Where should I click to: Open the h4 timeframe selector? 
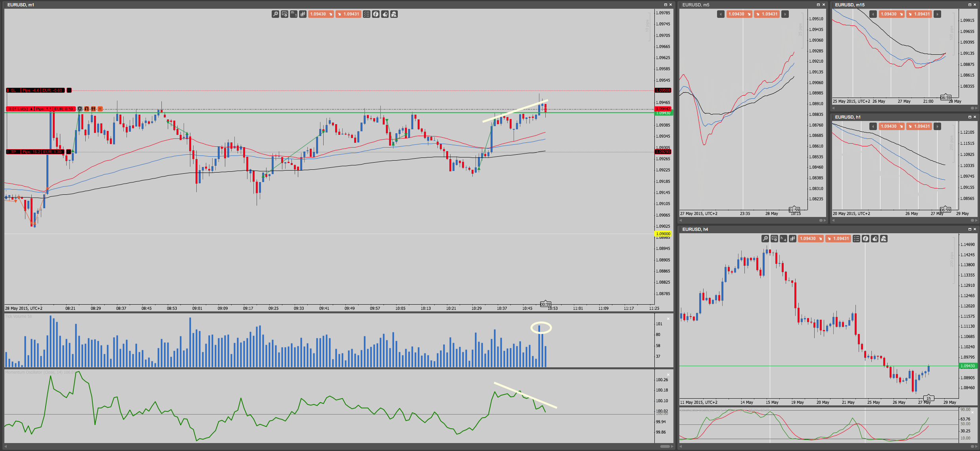[783, 239]
